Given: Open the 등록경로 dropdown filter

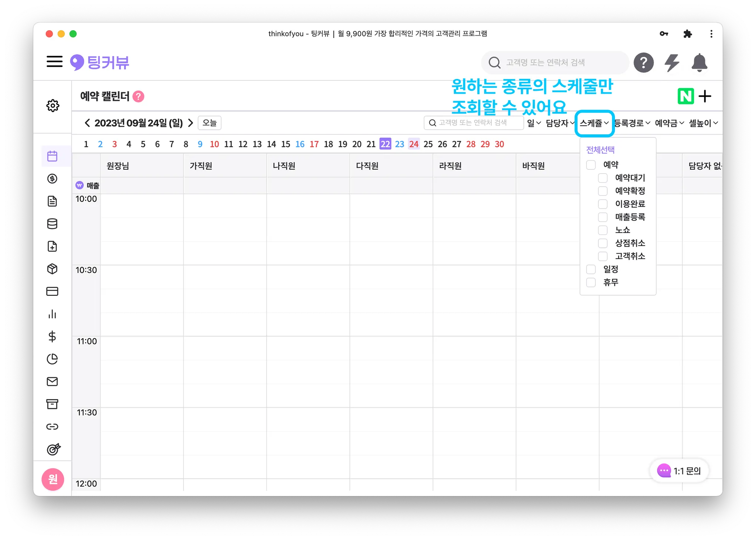Looking at the screenshot, I should coord(632,123).
